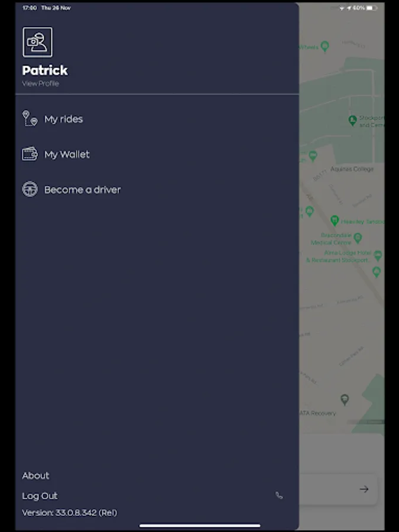Tap the profile photo placeholder icon
Screen dimensions: 399x532
pos(38,42)
